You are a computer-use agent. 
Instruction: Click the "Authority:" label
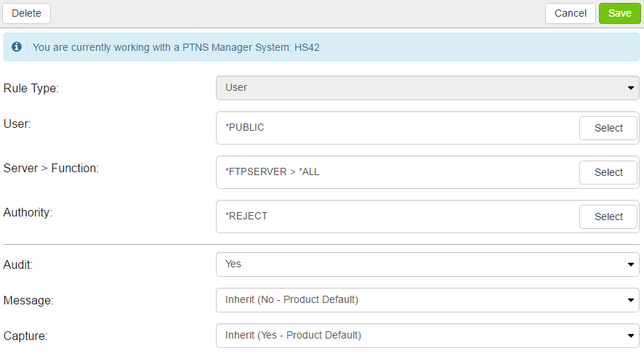click(x=28, y=212)
